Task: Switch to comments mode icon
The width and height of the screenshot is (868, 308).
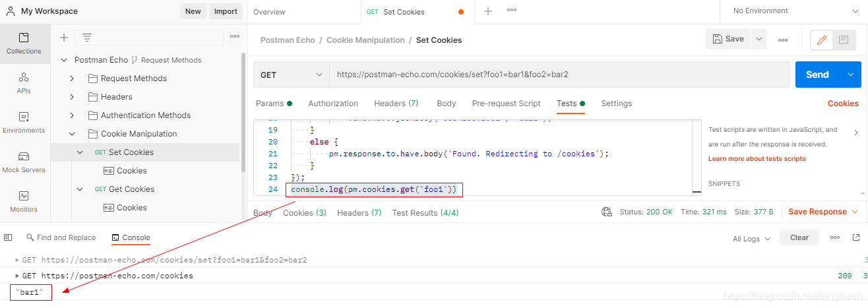Action: [x=844, y=40]
